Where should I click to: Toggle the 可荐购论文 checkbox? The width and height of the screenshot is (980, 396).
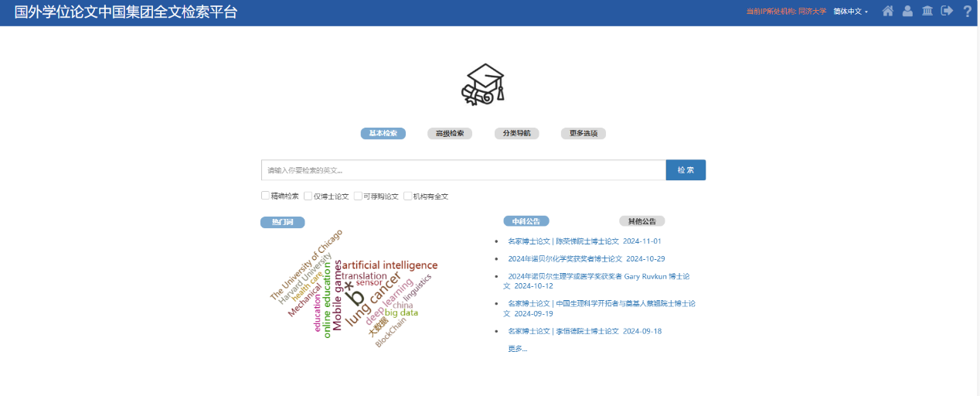(x=359, y=196)
